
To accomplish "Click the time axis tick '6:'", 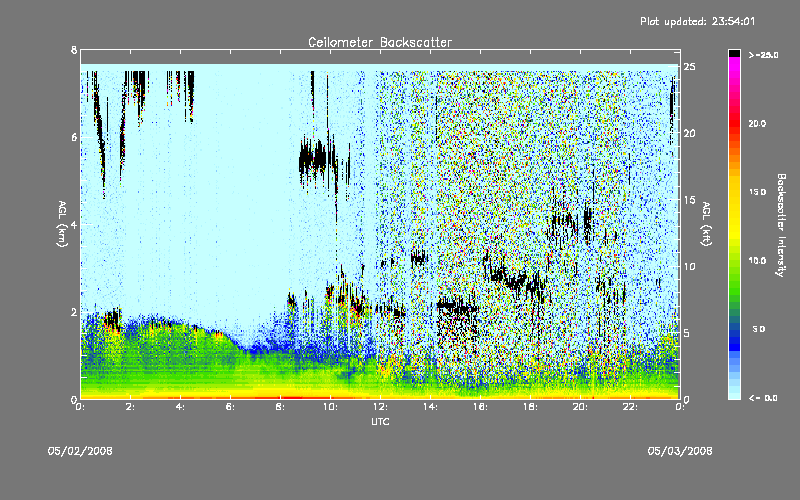I will 231,407.
